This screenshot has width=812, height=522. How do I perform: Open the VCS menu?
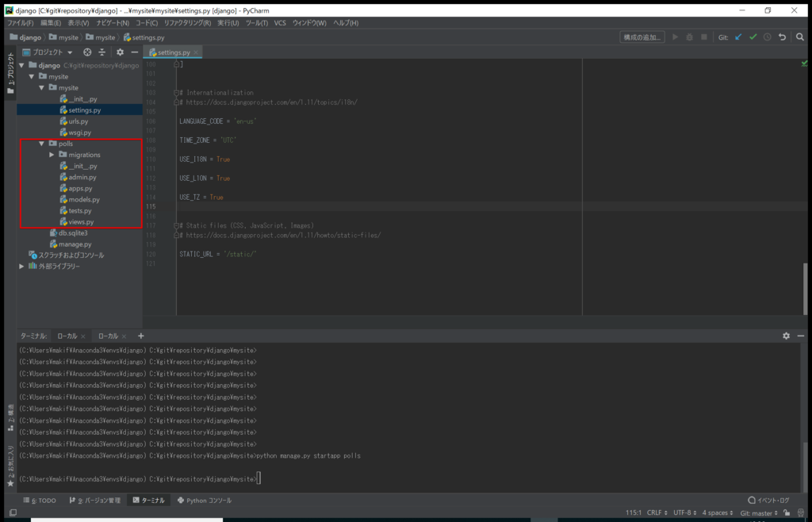[x=280, y=23]
